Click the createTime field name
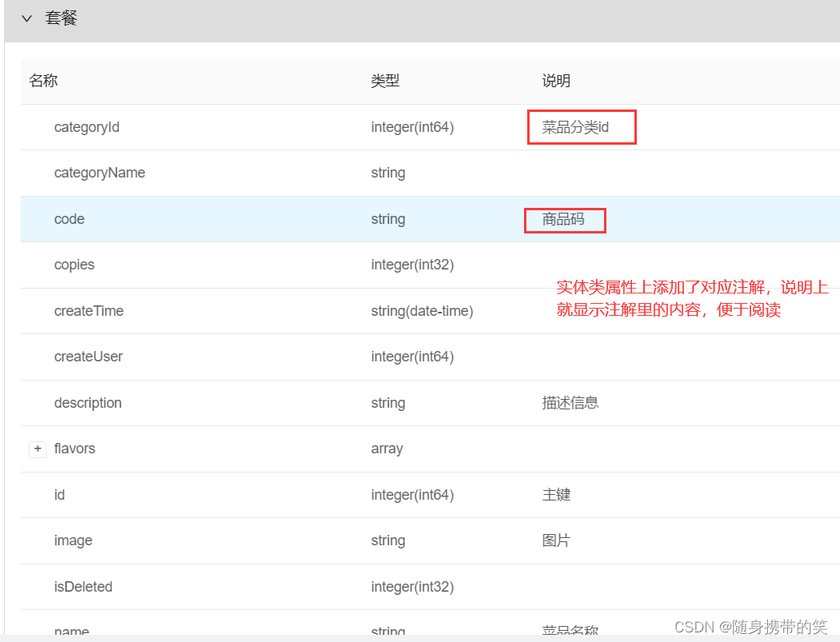This screenshot has height=642, width=840. tap(89, 311)
